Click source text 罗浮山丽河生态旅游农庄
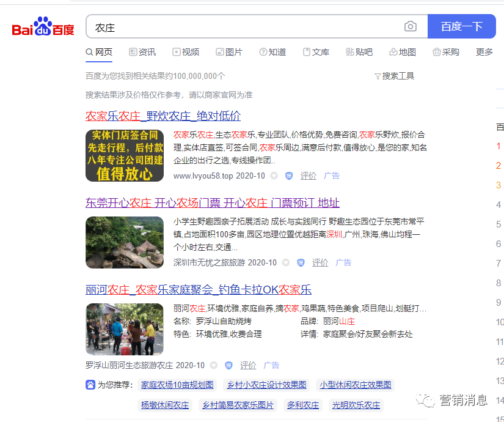Screen dimensions: 504x422 point(130,365)
